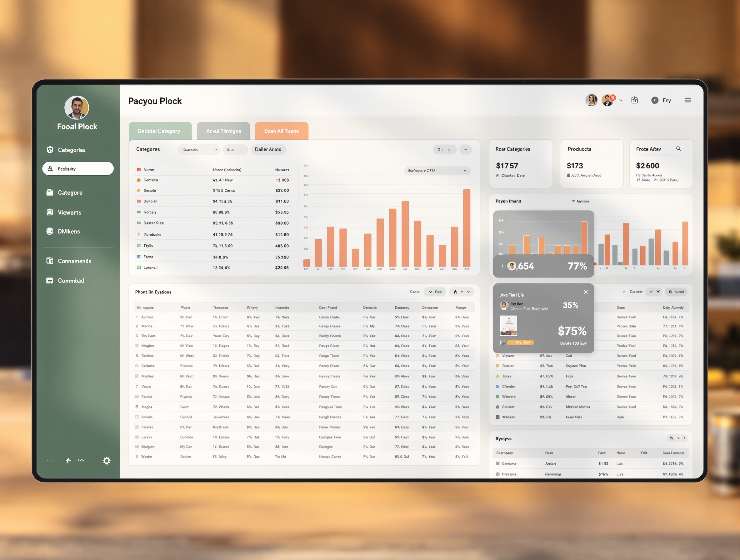Click the blue swatch in the Cherater row
The height and width of the screenshot is (560, 740).
click(x=498, y=386)
